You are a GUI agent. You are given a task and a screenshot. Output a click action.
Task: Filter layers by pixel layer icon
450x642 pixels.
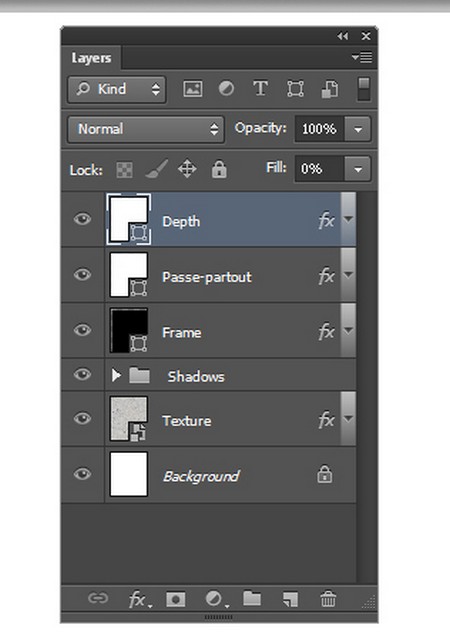[192, 88]
